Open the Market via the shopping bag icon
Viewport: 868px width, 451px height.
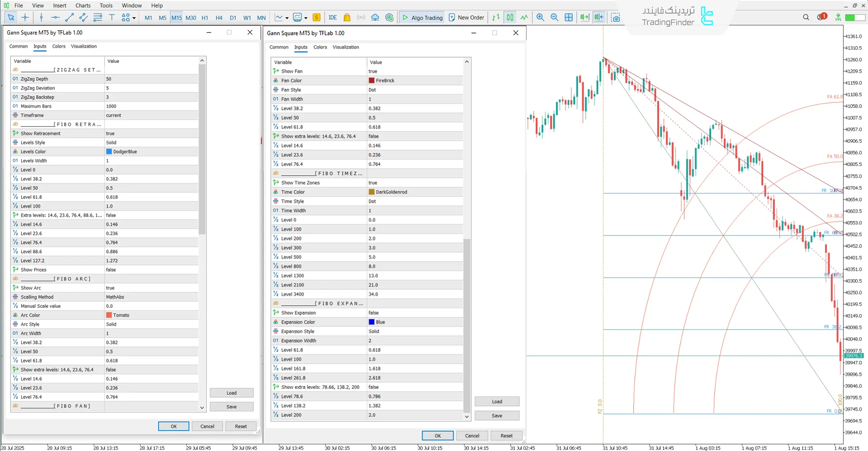(347, 17)
